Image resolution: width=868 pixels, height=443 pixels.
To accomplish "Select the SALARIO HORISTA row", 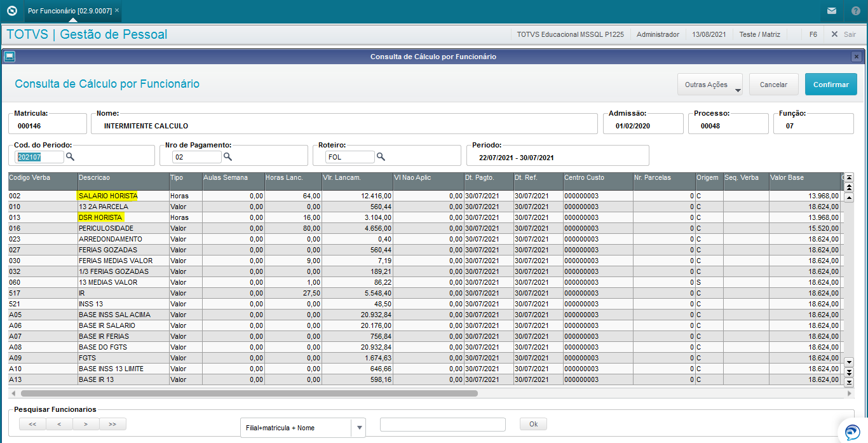I will click(424, 196).
